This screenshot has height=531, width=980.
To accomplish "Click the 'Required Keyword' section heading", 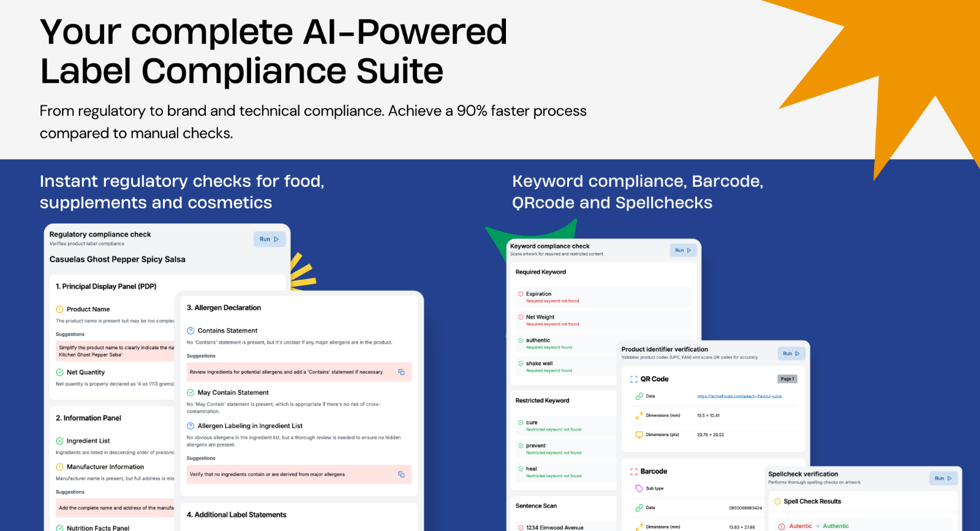I will [541, 272].
